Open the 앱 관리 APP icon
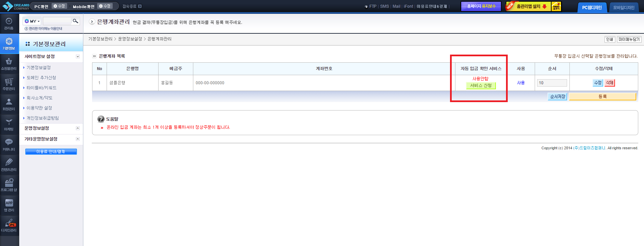Viewport: 644px width, 246px height. (9, 206)
